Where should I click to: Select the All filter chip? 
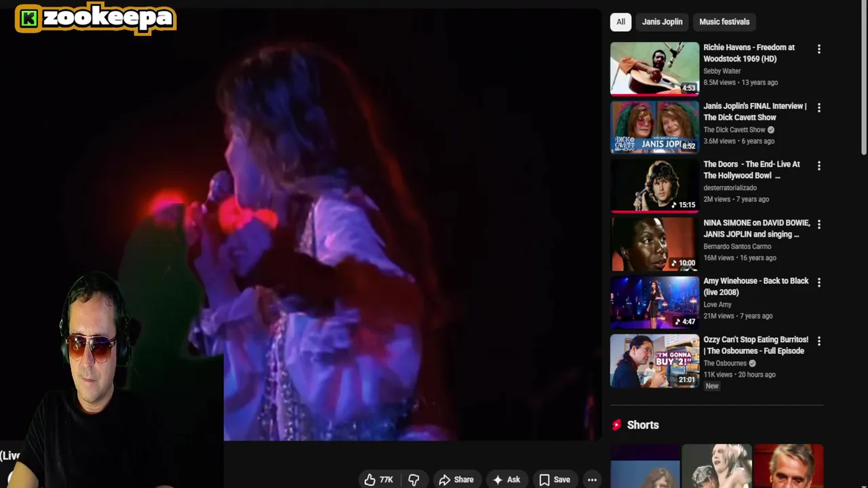point(620,22)
